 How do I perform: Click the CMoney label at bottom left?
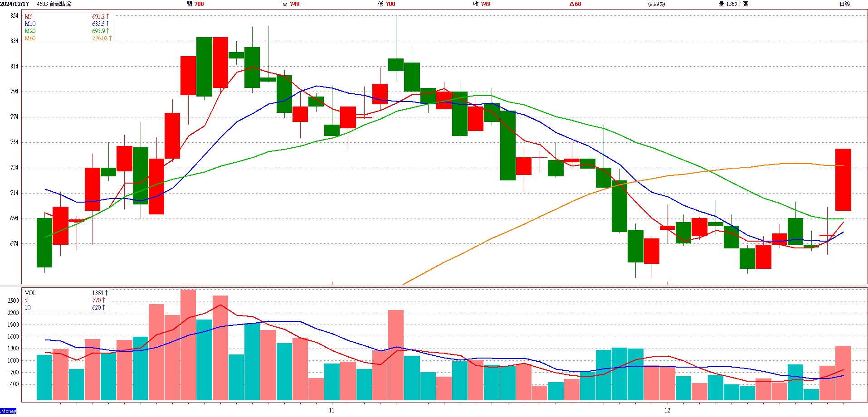pyautogui.click(x=8, y=411)
